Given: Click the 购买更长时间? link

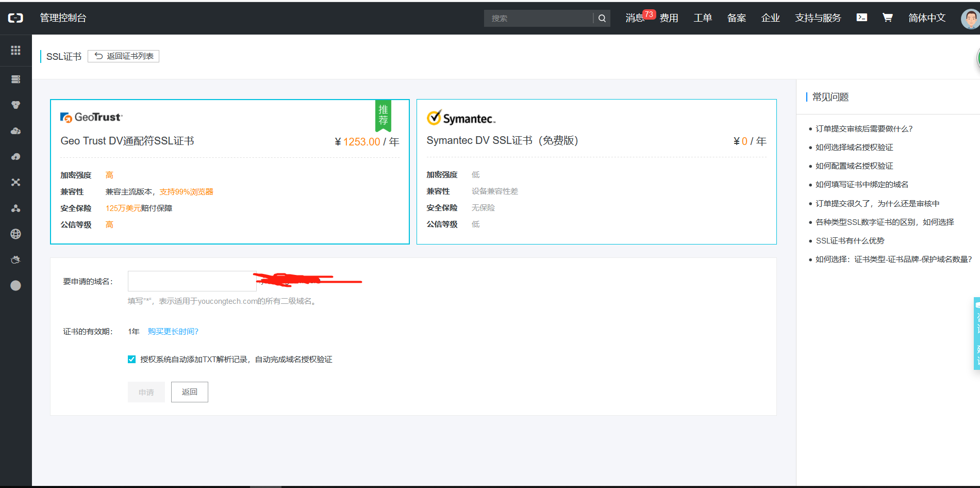Looking at the screenshot, I should 173,331.
